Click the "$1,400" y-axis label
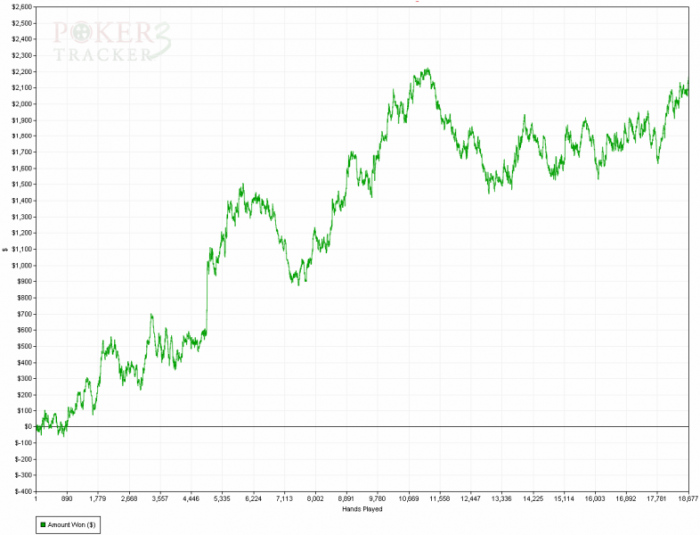 [21, 201]
